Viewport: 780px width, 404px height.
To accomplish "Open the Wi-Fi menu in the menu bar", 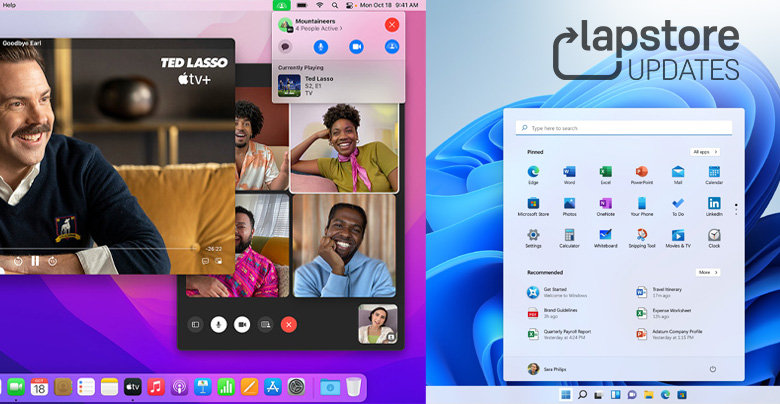I will point(319,5).
